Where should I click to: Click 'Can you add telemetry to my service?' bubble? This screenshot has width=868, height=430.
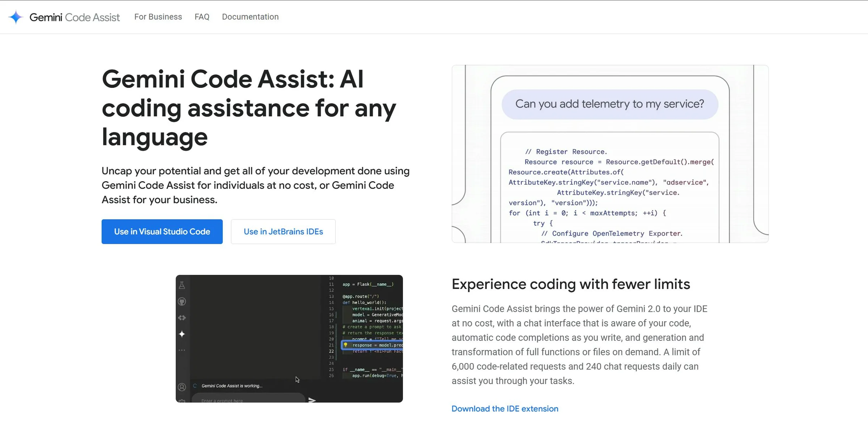coord(610,104)
